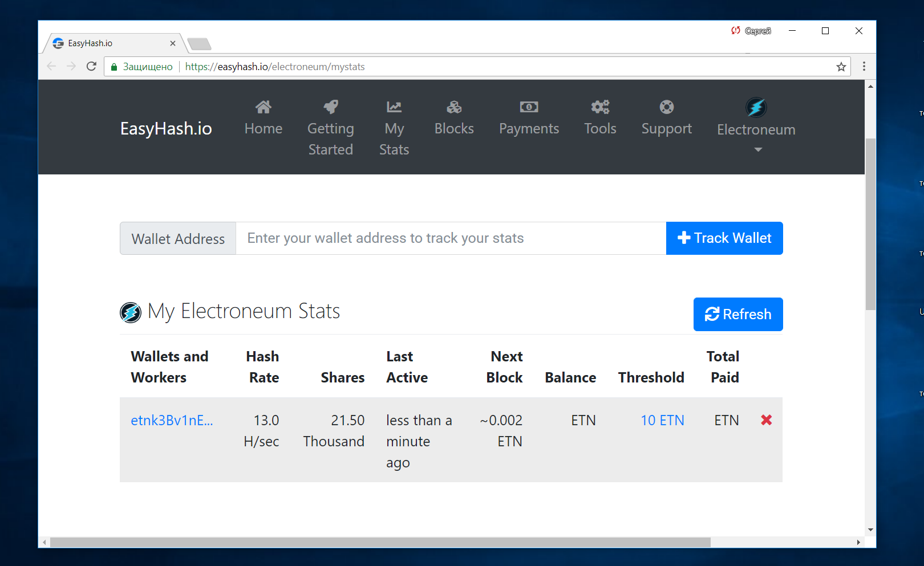
Task: Open Chrome profile Сергей button
Action: [751, 31]
